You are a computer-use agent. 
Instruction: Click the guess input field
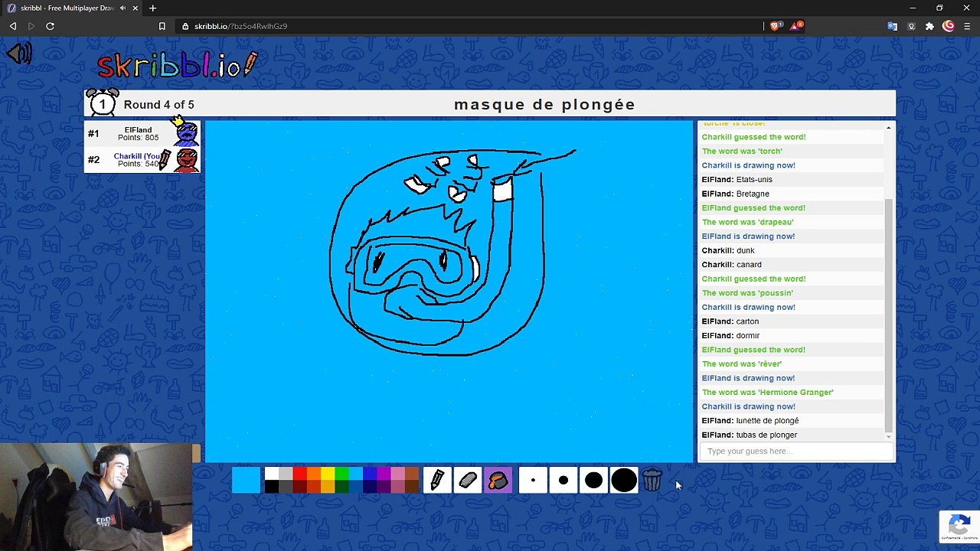795,451
